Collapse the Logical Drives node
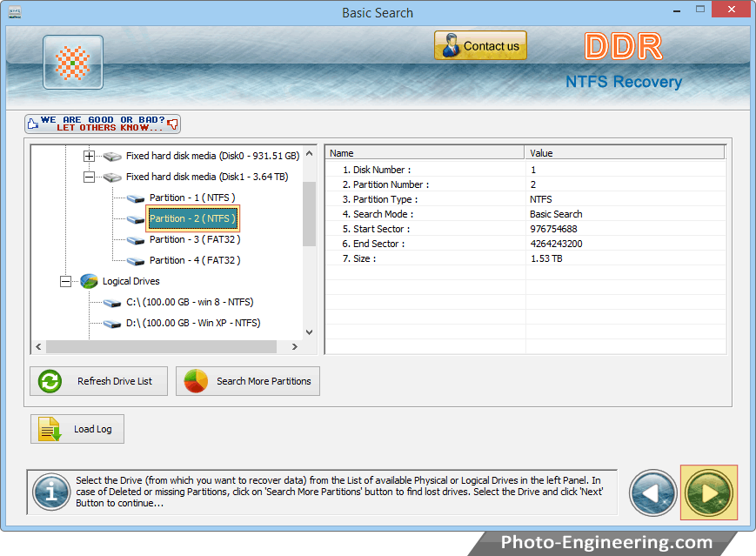Screen dimensions: 756x556 tap(65, 281)
